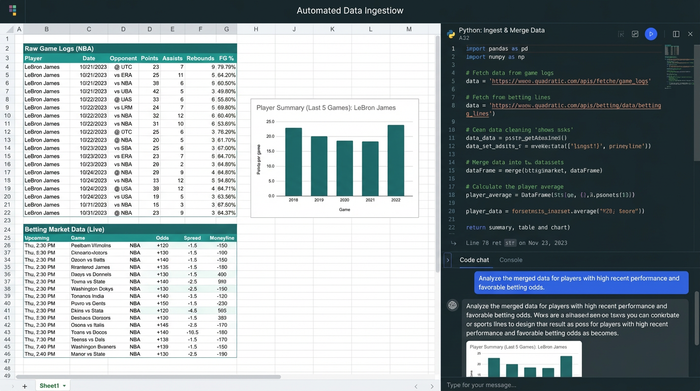Click the snapshot icon left of run button
Viewport: 700px width, 391px height.
coord(635,34)
